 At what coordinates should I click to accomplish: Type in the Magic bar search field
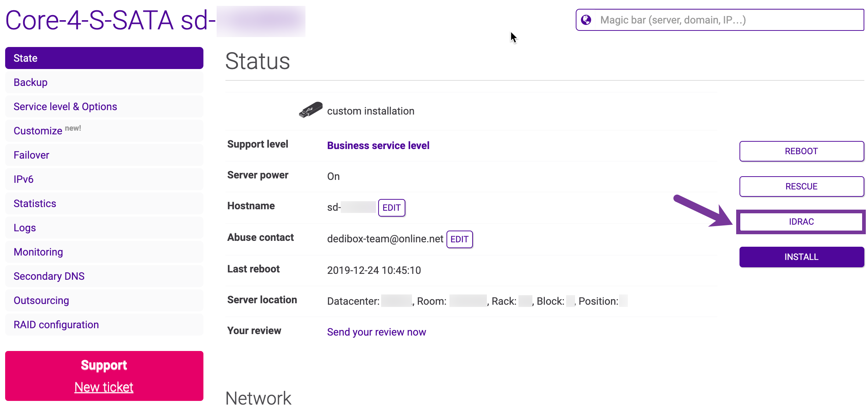tap(727, 20)
